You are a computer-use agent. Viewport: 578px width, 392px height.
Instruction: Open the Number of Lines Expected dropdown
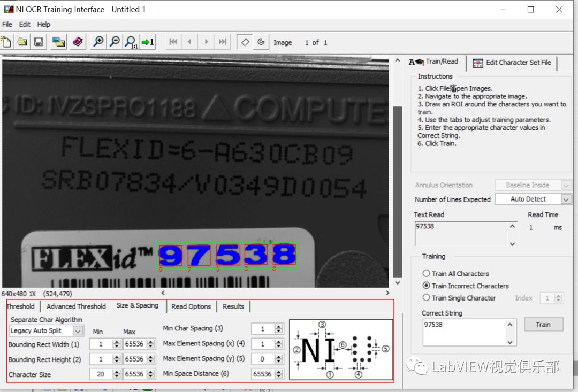(566, 199)
